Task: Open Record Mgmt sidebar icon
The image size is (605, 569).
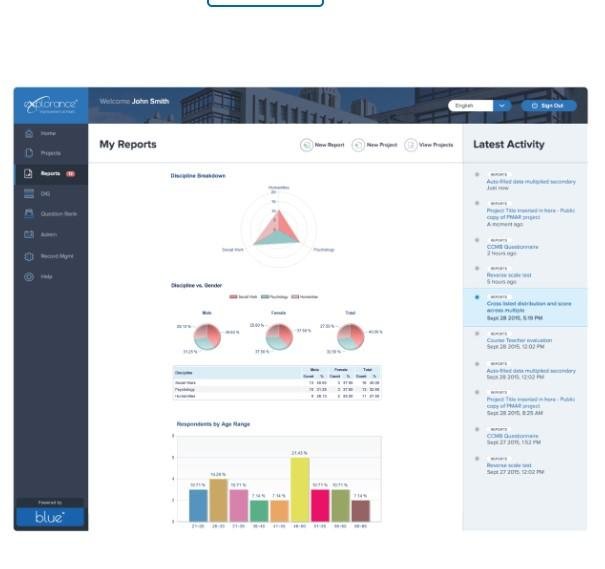Action: [29, 256]
